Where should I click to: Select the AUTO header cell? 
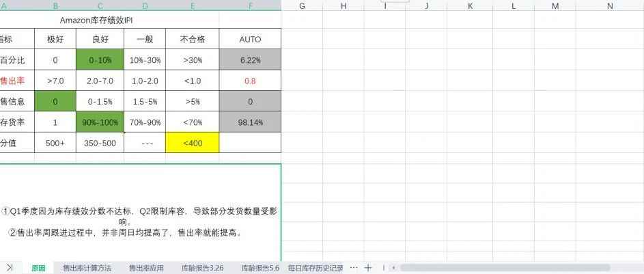(250, 39)
